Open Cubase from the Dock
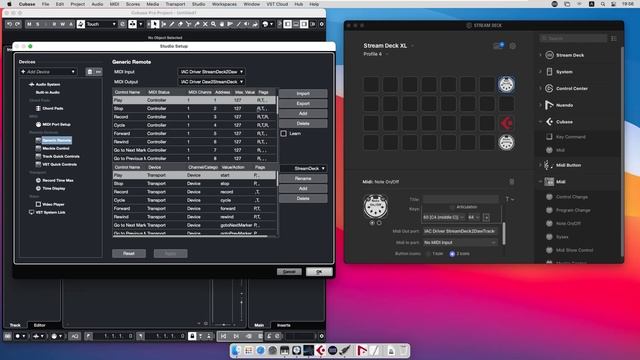 coord(321,350)
